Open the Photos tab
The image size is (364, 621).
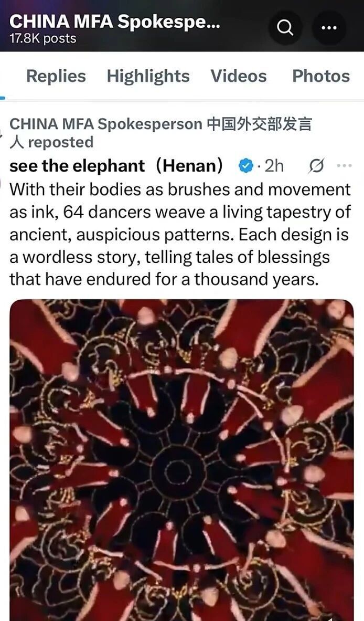pyautogui.click(x=321, y=76)
